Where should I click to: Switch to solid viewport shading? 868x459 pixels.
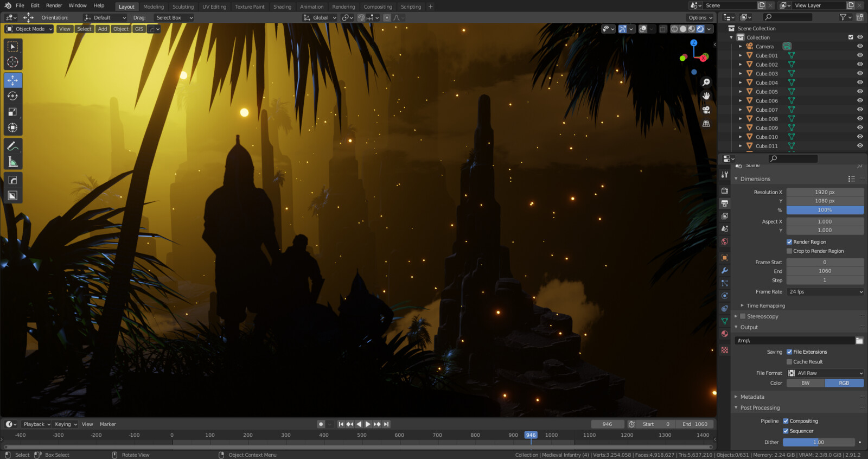[x=683, y=29]
